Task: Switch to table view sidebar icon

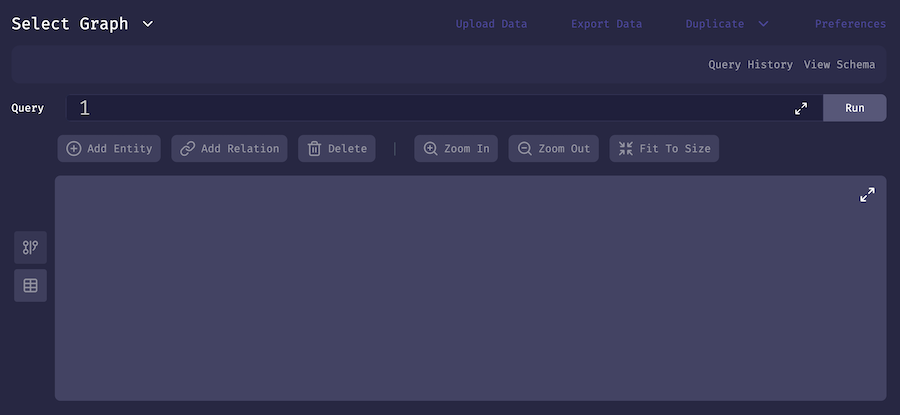Action: click(30, 285)
